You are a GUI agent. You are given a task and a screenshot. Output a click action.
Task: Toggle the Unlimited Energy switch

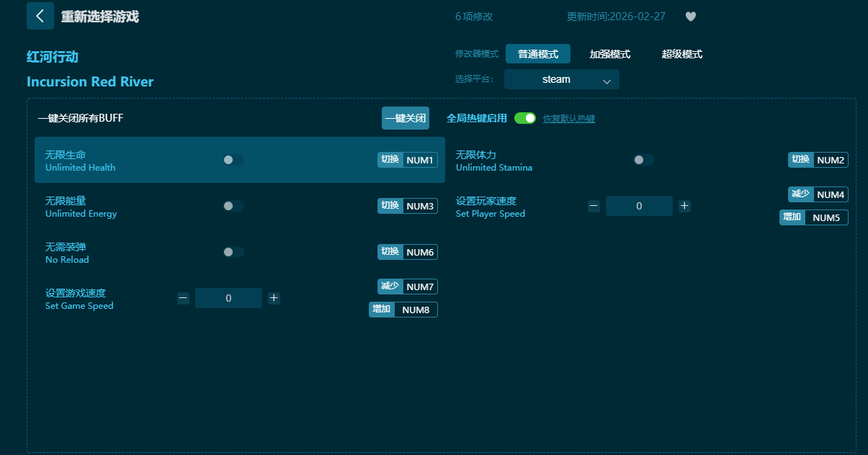233,206
